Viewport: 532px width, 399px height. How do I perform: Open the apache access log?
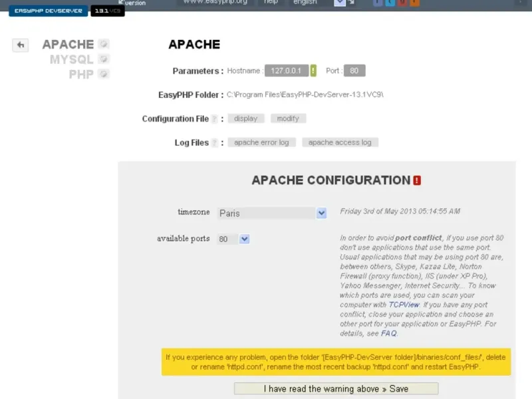pyautogui.click(x=340, y=142)
